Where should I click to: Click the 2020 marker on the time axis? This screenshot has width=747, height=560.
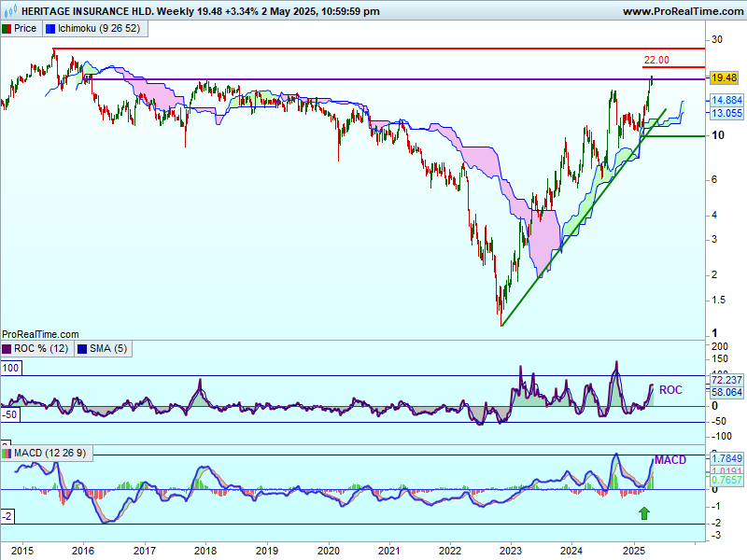pyautogui.click(x=329, y=552)
